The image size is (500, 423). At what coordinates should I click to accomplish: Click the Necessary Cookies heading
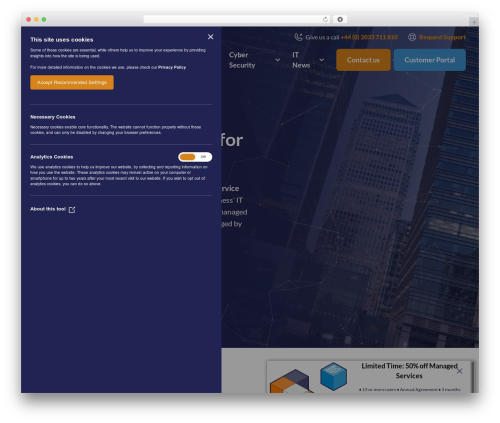click(53, 117)
